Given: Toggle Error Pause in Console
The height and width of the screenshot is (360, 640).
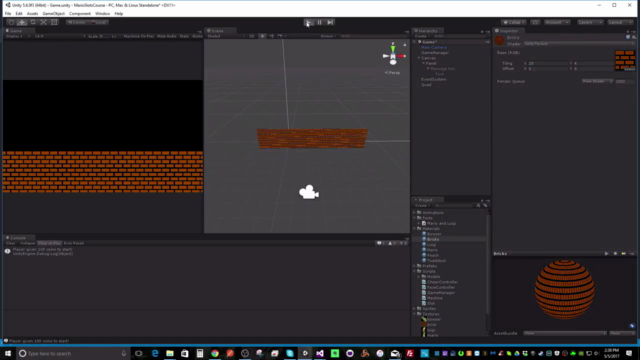Looking at the screenshot, I should tap(73, 243).
